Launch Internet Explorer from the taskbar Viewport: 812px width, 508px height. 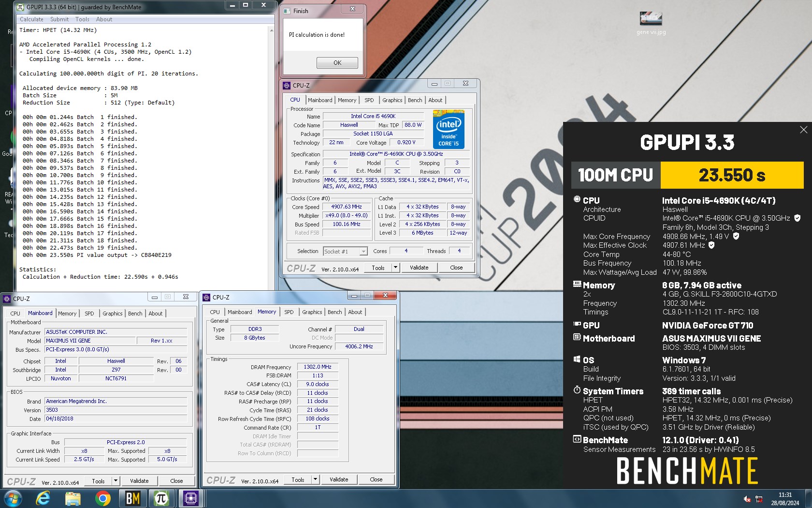[43, 498]
